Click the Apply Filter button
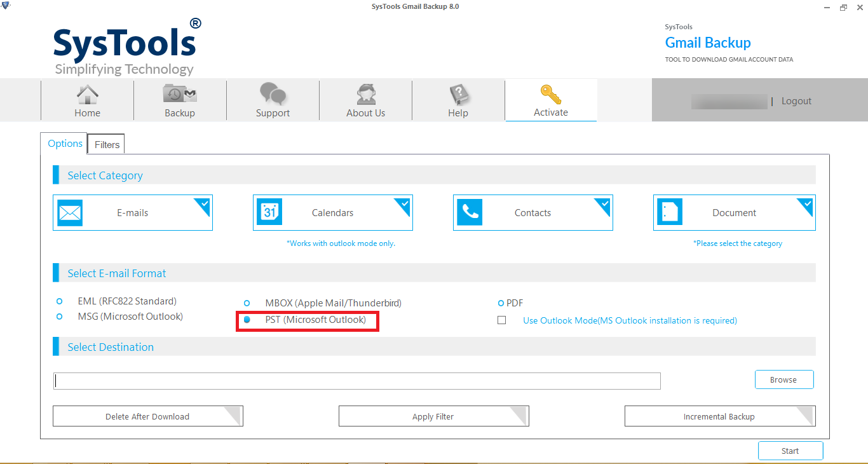Viewport: 868px width, 464px height. pyautogui.click(x=434, y=416)
